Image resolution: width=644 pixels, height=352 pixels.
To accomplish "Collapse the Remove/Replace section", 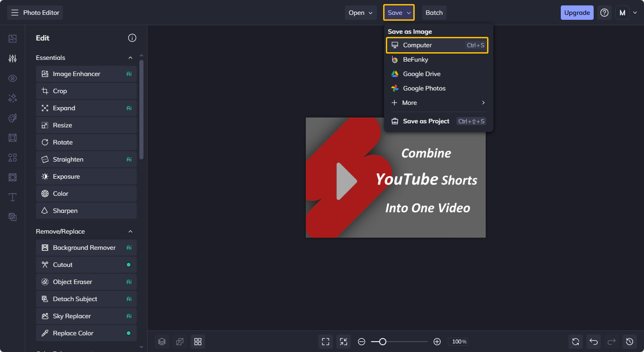I will (x=130, y=231).
